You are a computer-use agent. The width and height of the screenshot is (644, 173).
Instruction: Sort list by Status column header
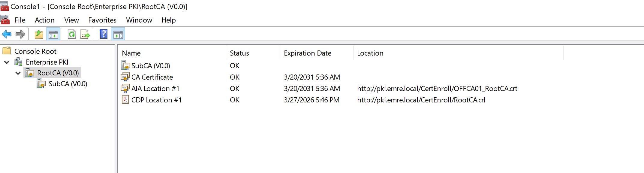pyautogui.click(x=239, y=53)
